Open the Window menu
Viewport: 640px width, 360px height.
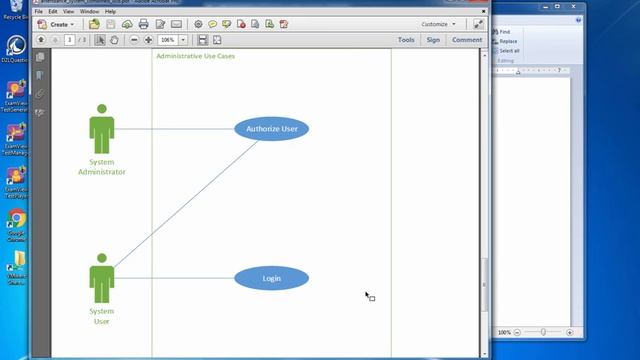tap(89, 11)
